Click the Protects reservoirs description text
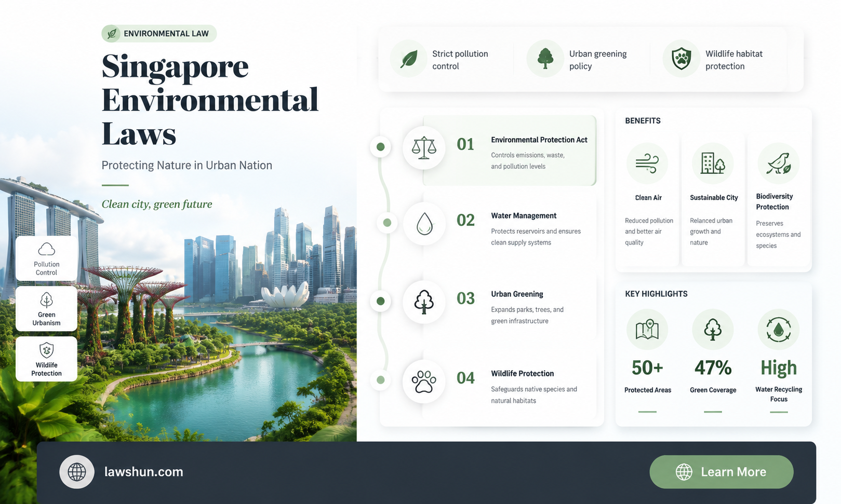This screenshot has width=841, height=504. pyautogui.click(x=536, y=237)
